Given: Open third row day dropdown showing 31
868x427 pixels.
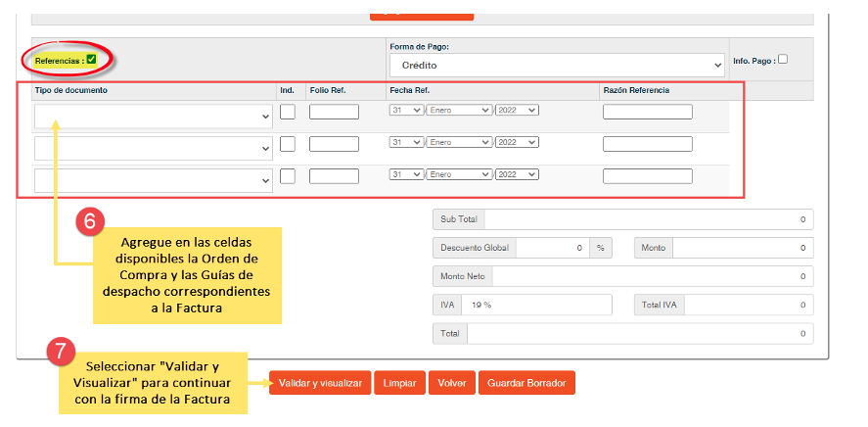Looking at the screenshot, I should click(407, 174).
